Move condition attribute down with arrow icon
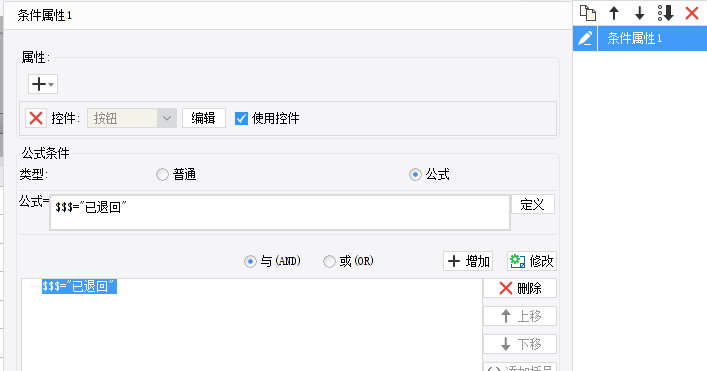The height and width of the screenshot is (371, 707). pyautogui.click(x=639, y=13)
